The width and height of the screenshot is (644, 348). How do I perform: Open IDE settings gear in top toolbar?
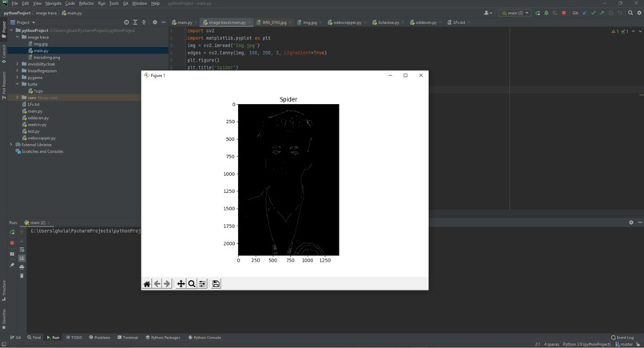pyautogui.click(x=639, y=13)
